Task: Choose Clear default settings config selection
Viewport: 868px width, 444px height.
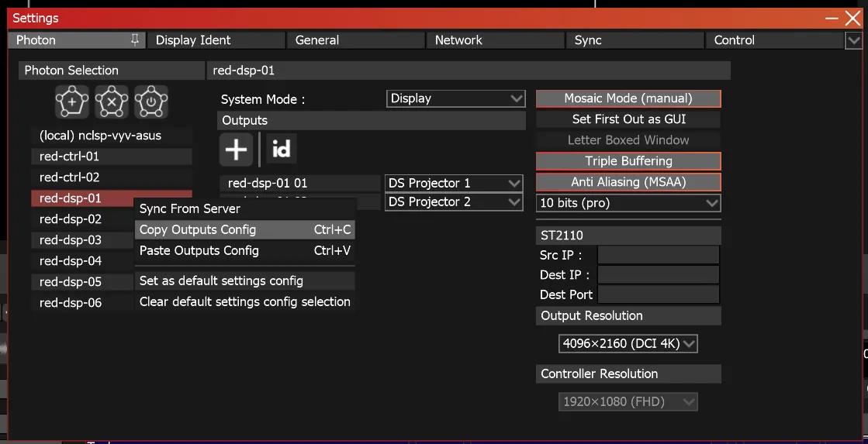Action: [244, 302]
